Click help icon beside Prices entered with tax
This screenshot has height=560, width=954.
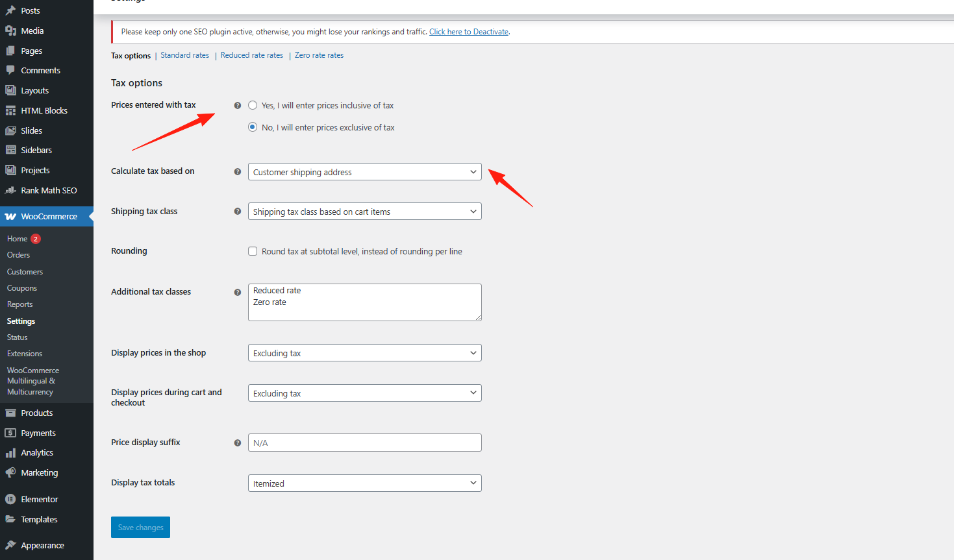click(x=238, y=105)
